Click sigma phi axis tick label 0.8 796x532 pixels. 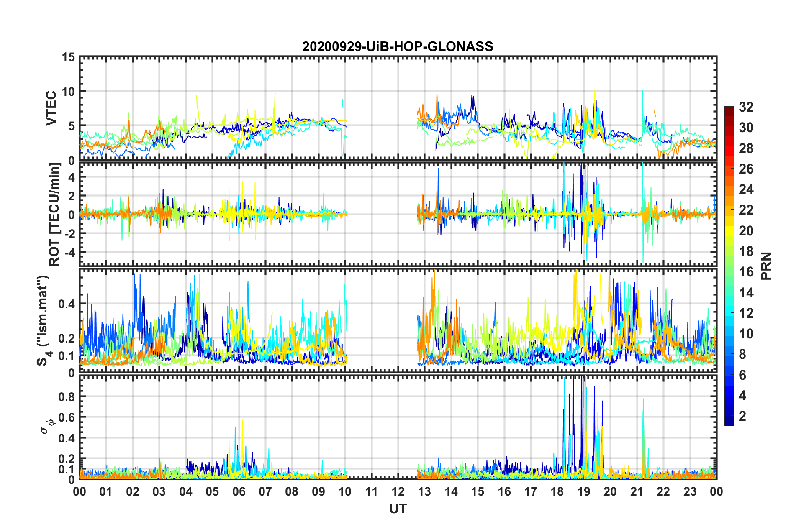[x=67, y=396]
